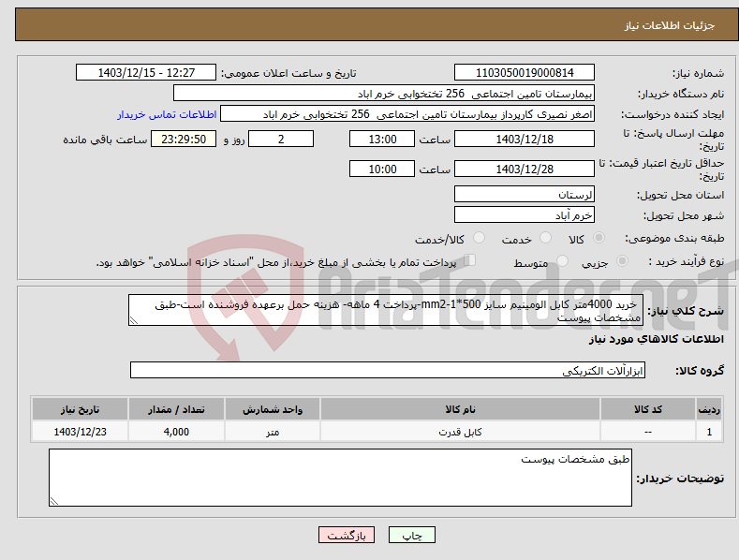Click the تاریخ نیاز column header
Viewport: 739px width, 560px height.
(80, 409)
